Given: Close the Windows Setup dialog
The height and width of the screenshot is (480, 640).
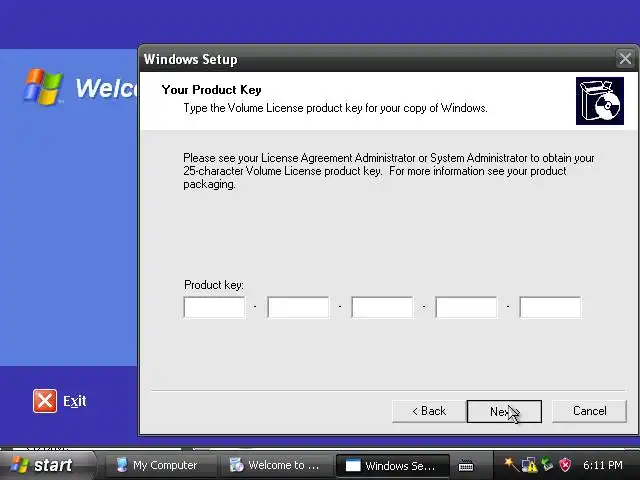Looking at the screenshot, I should pyautogui.click(x=625, y=59).
